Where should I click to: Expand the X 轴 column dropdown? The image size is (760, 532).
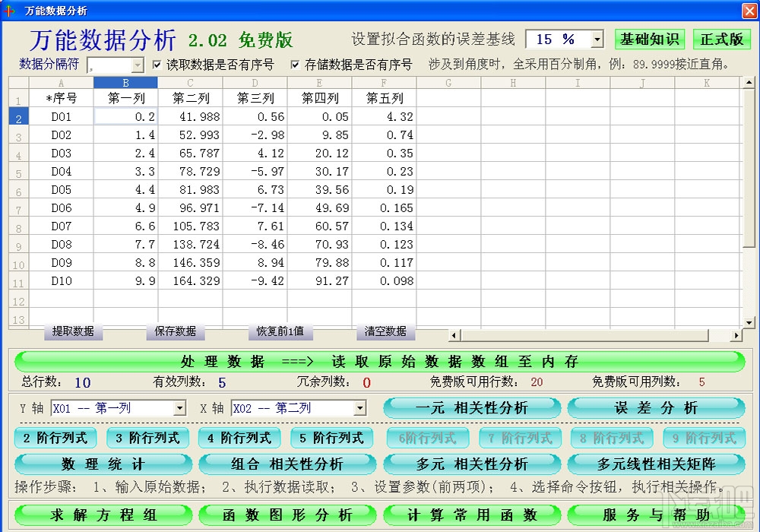point(360,408)
